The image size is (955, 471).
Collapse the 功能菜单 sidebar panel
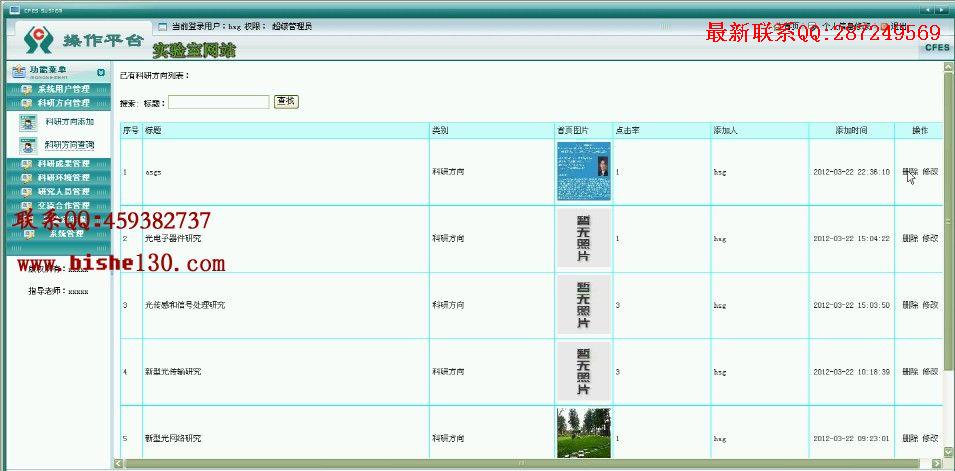pyautogui.click(x=101, y=73)
